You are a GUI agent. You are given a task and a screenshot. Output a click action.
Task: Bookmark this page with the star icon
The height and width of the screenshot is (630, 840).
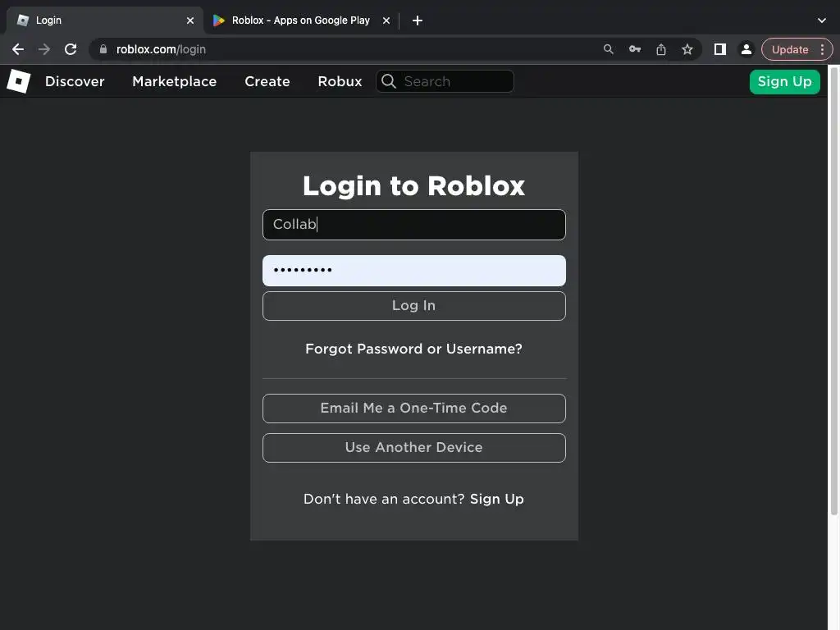pos(687,49)
